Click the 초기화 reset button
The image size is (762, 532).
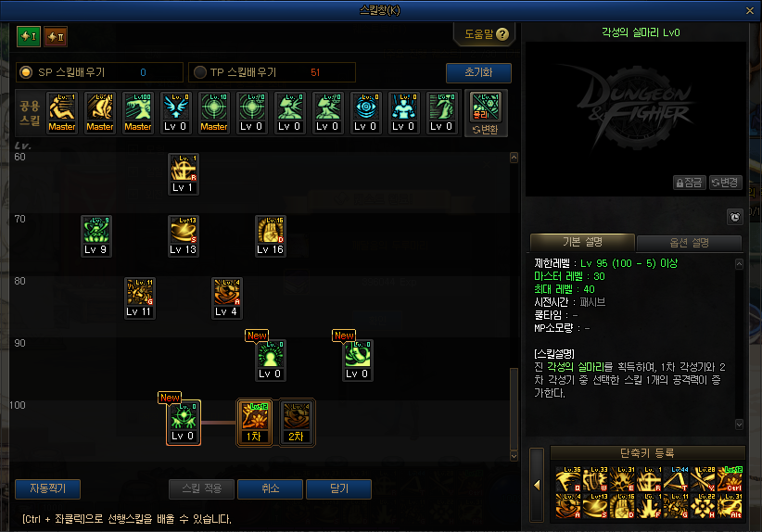tap(478, 73)
